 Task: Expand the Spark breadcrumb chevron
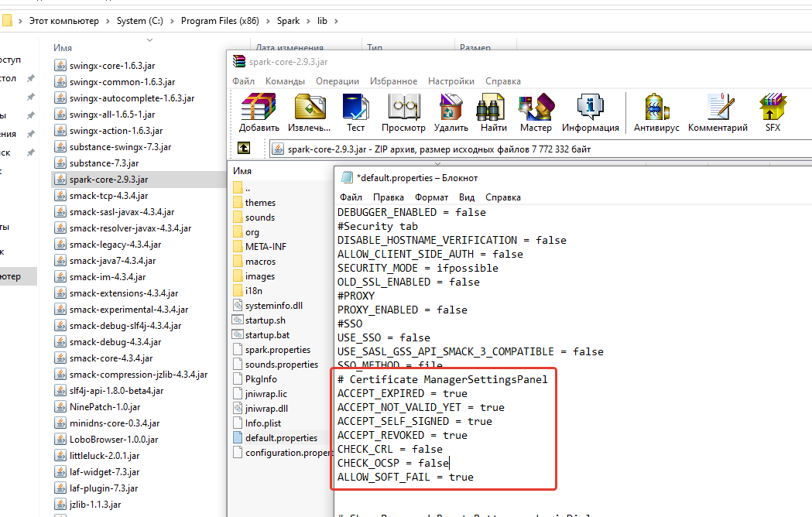tap(308, 21)
